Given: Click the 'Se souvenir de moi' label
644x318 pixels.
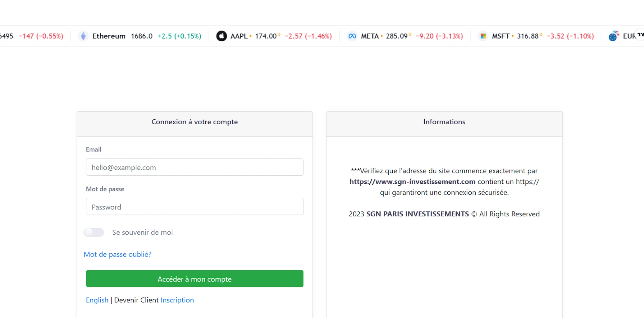Looking at the screenshot, I should [x=142, y=232].
